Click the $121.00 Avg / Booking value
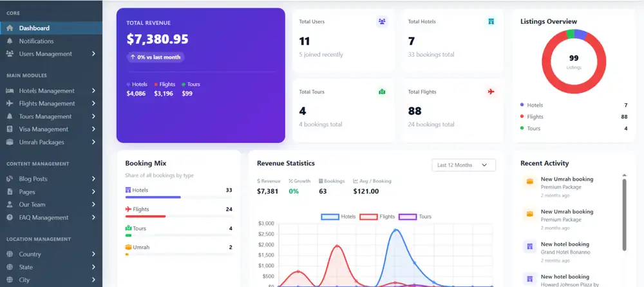 pyautogui.click(x=366, y=191)
